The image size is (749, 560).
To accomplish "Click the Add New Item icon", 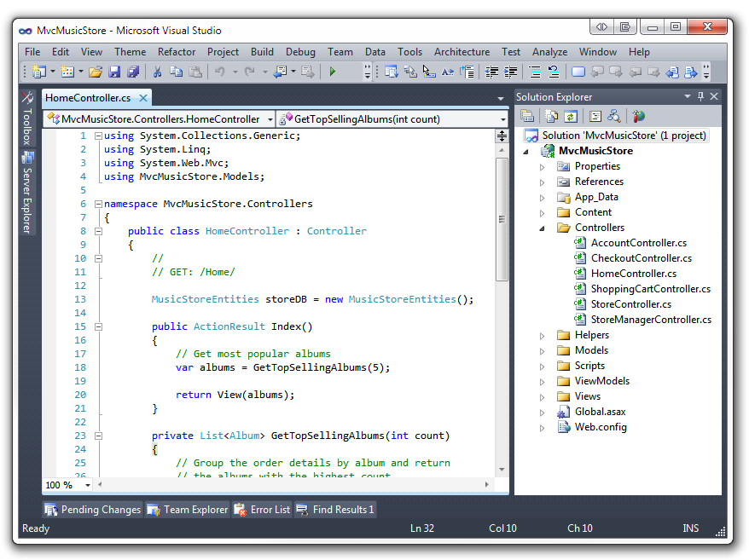I will [x=67, y=72].
